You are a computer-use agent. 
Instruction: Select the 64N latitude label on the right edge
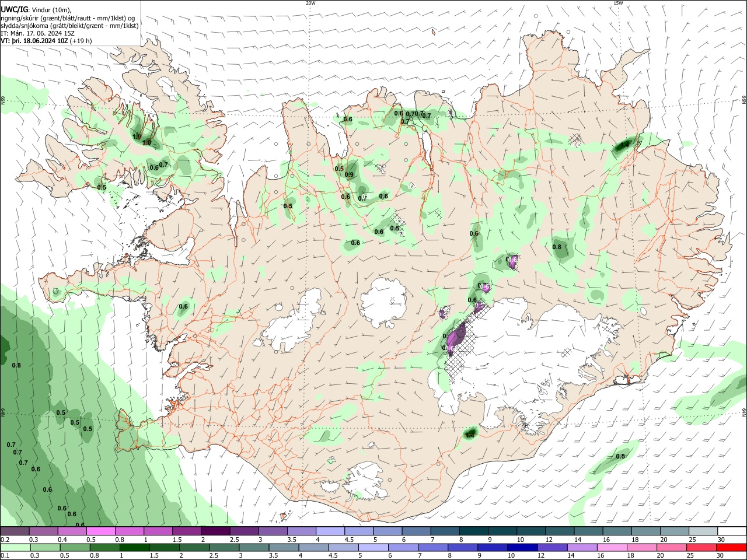744,412
